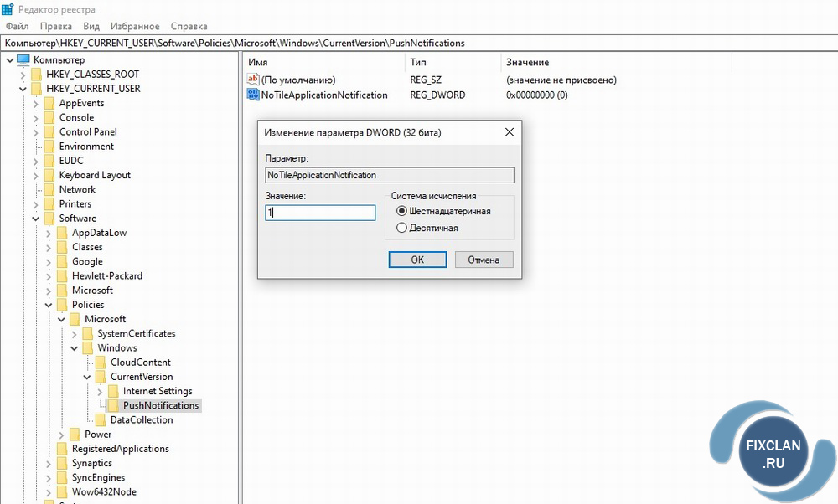Open the Избранное menu

[x=134, y=27]
